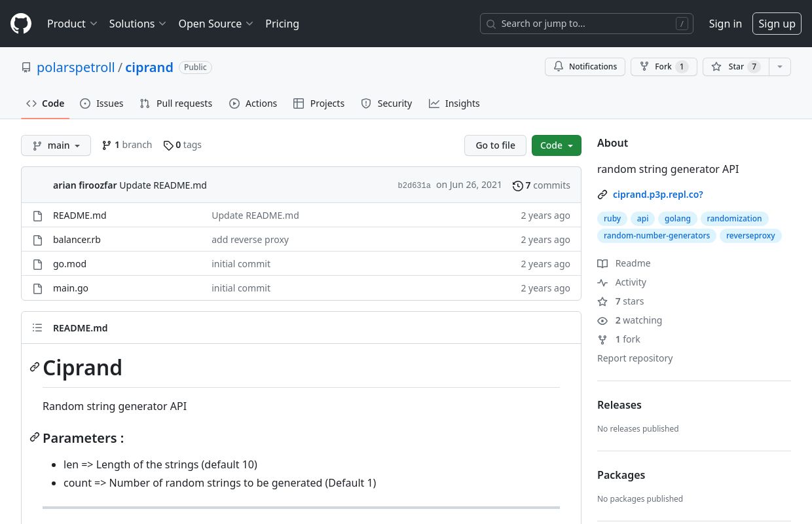Open the 'initial commit' message for go.mod
This screenshot has width=812, height=524.
(241, 264)
